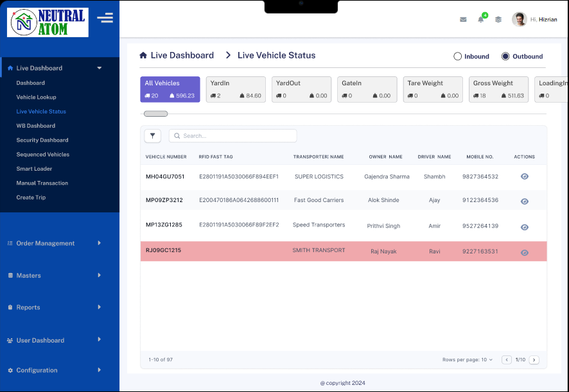
Task: Select the Gross Weight status tab
Action: 498,89
